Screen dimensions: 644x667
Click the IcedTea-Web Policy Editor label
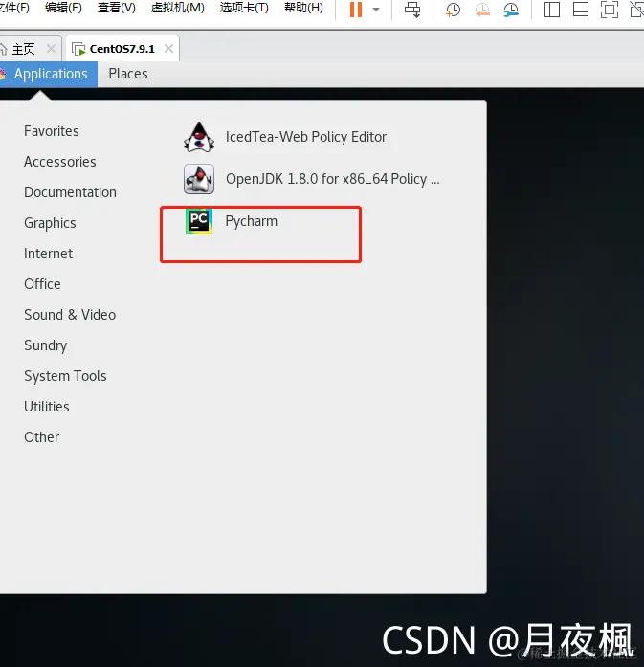(x=306, y=137)
